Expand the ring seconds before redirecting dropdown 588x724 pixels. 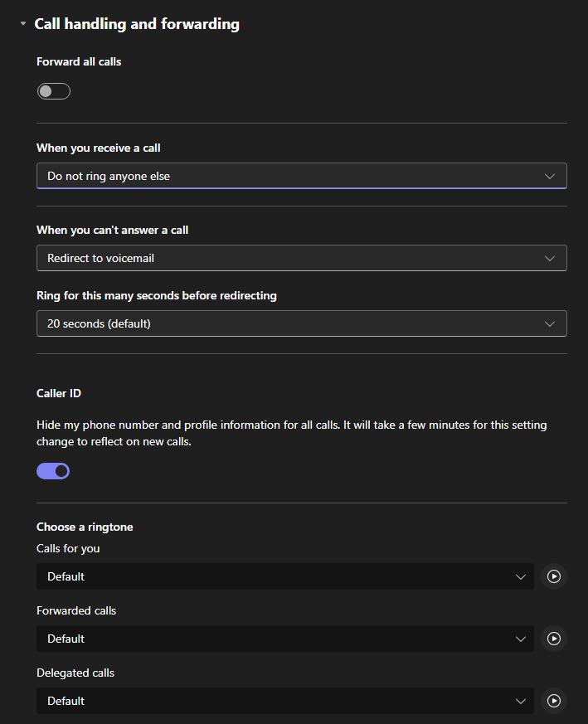pos(301,323)
